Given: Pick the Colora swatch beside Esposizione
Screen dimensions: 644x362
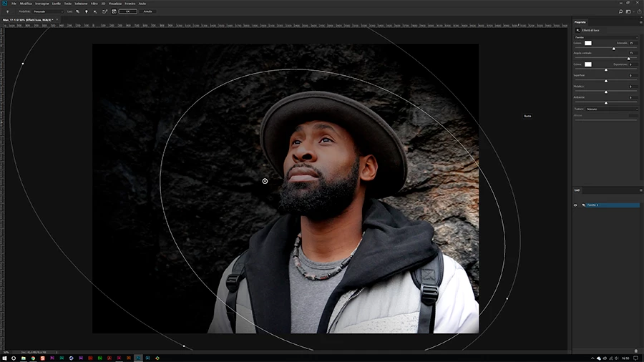Looking at the screenshot, I should click(588, 64).
